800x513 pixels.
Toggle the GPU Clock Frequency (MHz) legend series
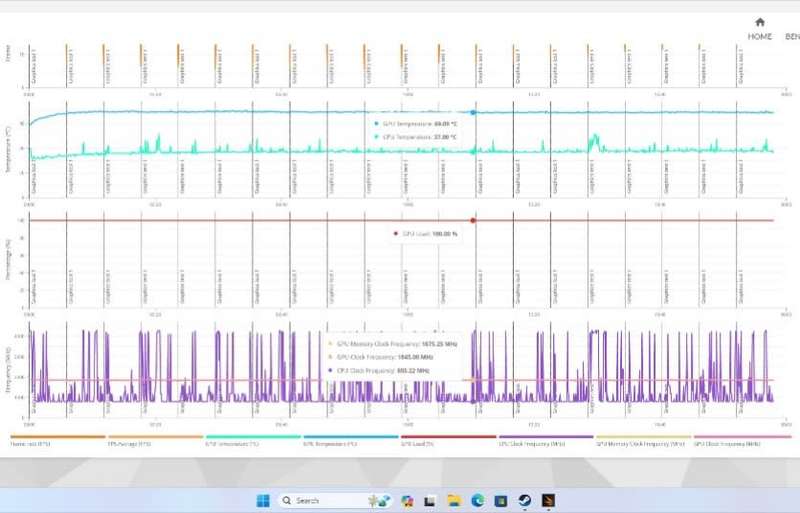click(741, 441)
